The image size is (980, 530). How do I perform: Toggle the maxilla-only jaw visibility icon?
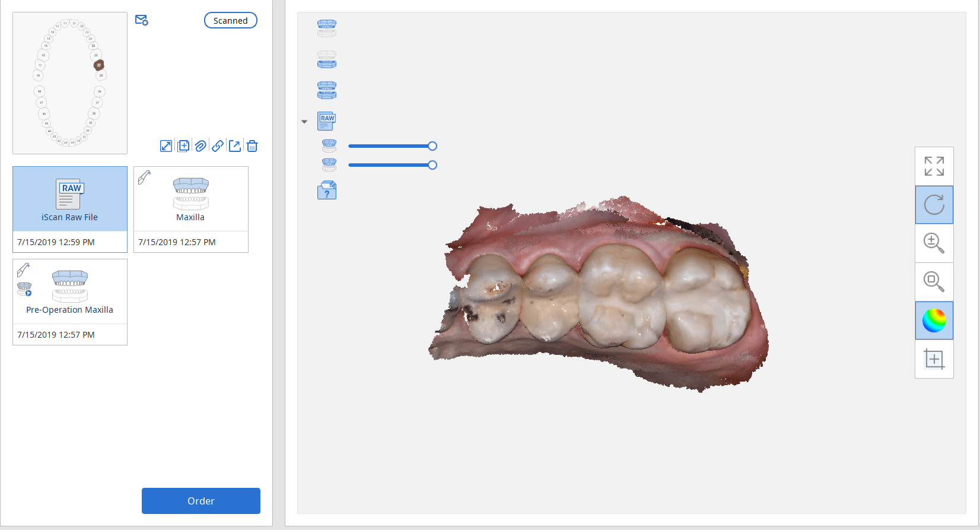coord(327,28)
